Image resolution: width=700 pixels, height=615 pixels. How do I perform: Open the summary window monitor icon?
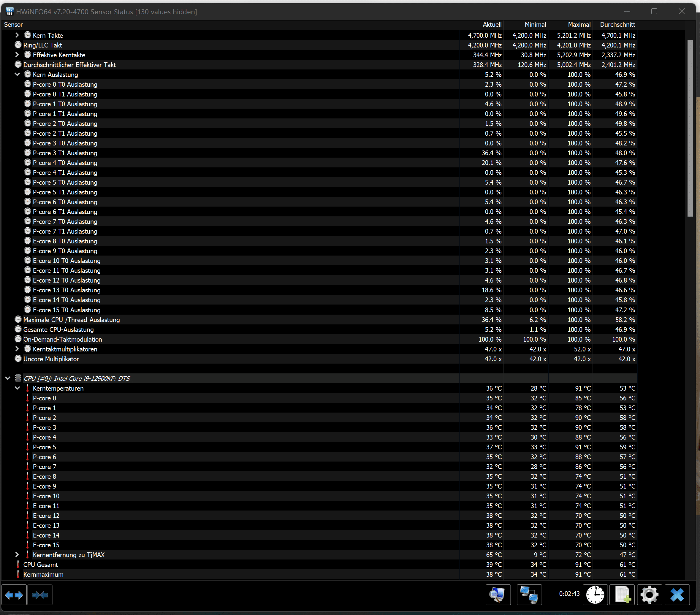pos(498,595)
